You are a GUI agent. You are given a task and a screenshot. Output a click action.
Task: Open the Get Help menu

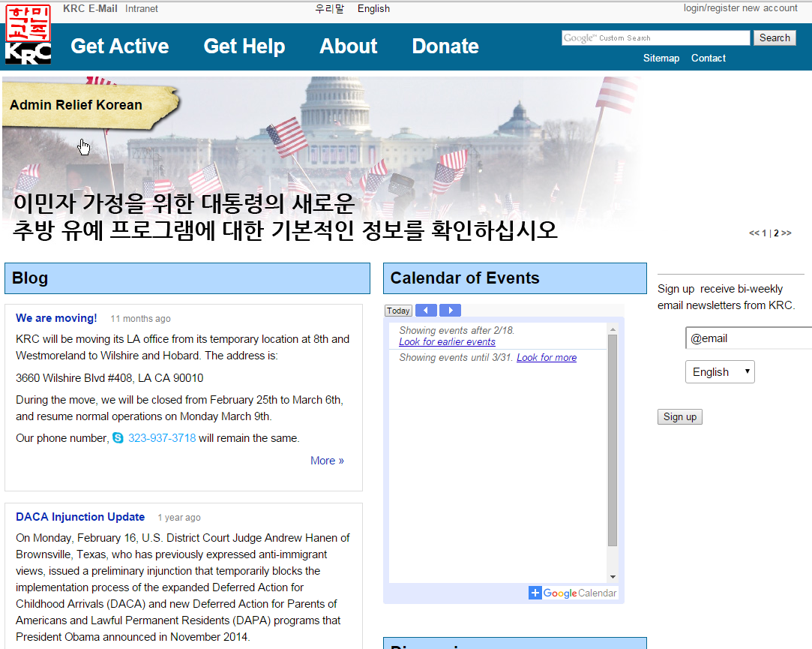(244, 46)
